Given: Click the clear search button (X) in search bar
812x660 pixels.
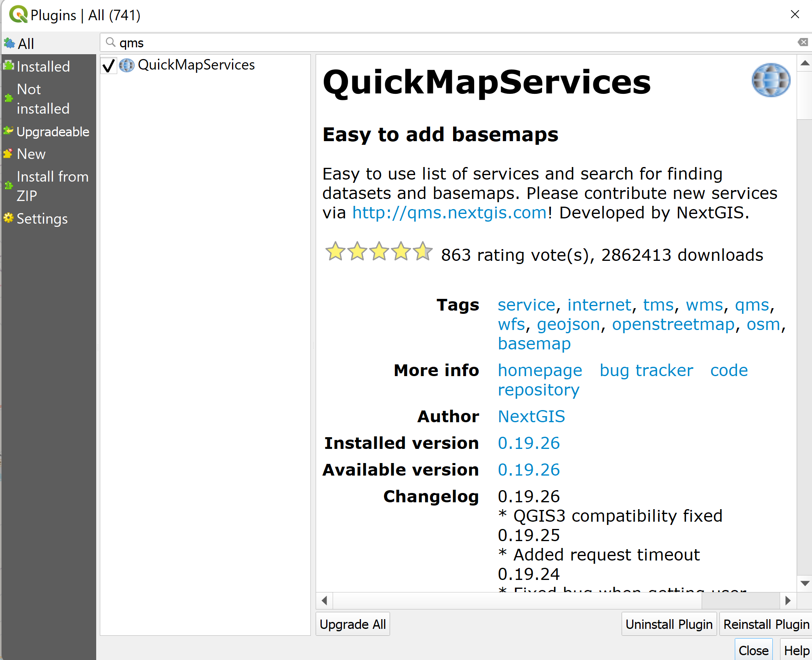Looking at the screenshot, I should [x=804, y=42].
